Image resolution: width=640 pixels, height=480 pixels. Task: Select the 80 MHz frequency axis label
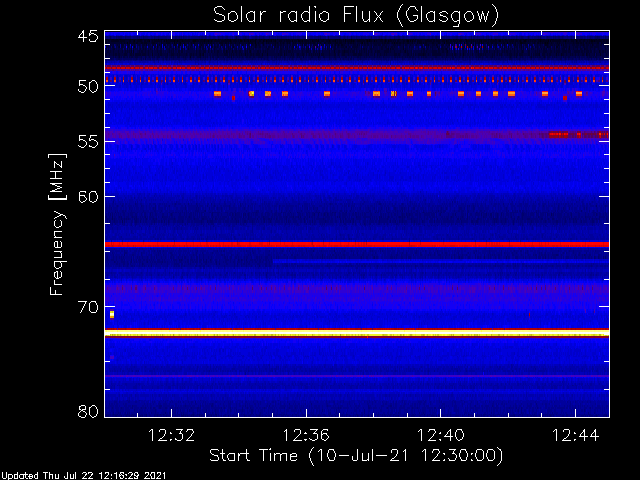click(88, 411)
